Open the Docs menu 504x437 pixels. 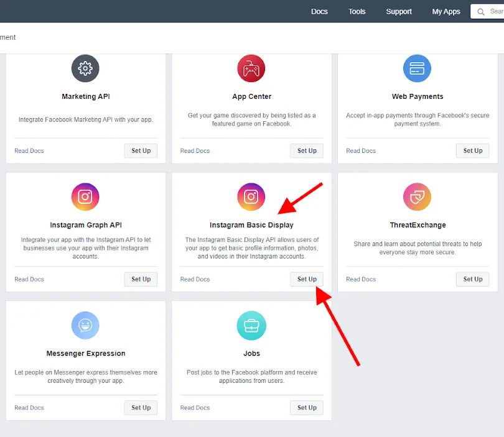pos(319,12)
